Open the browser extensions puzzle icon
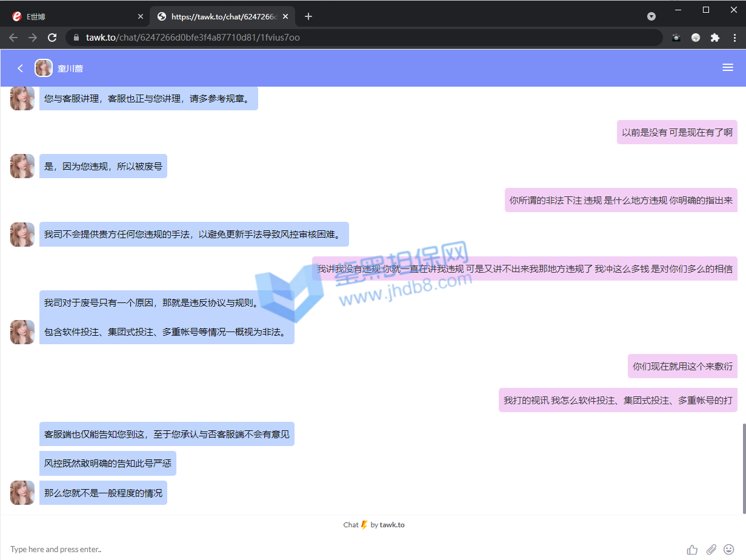Image resolution: width=746 pixels, height=560 pixels. pos(715,38)
